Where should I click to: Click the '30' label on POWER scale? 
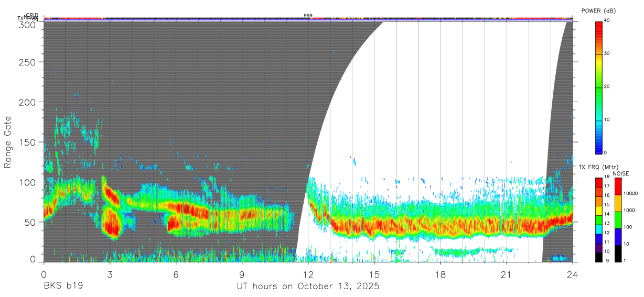click(607, 54)
